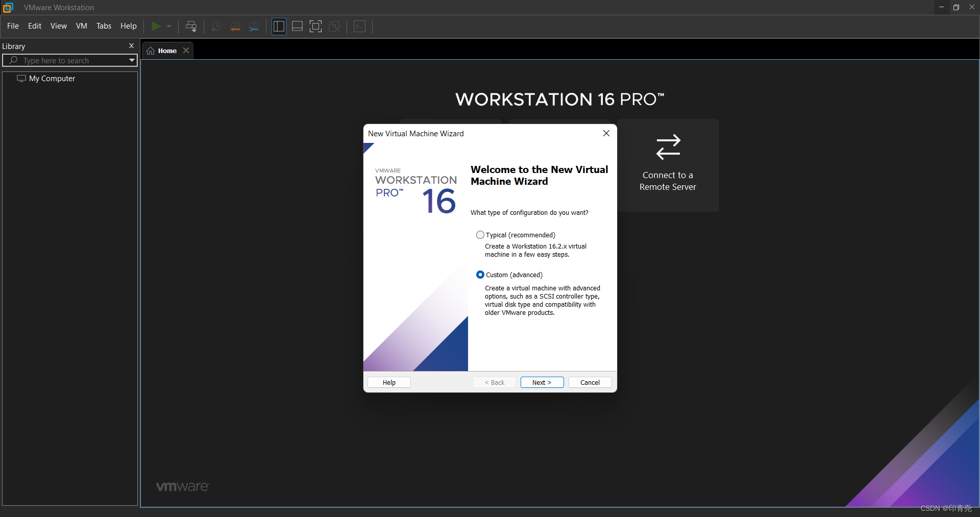Click the library search magnifier icon
The image size is (980, 517).
13,60
